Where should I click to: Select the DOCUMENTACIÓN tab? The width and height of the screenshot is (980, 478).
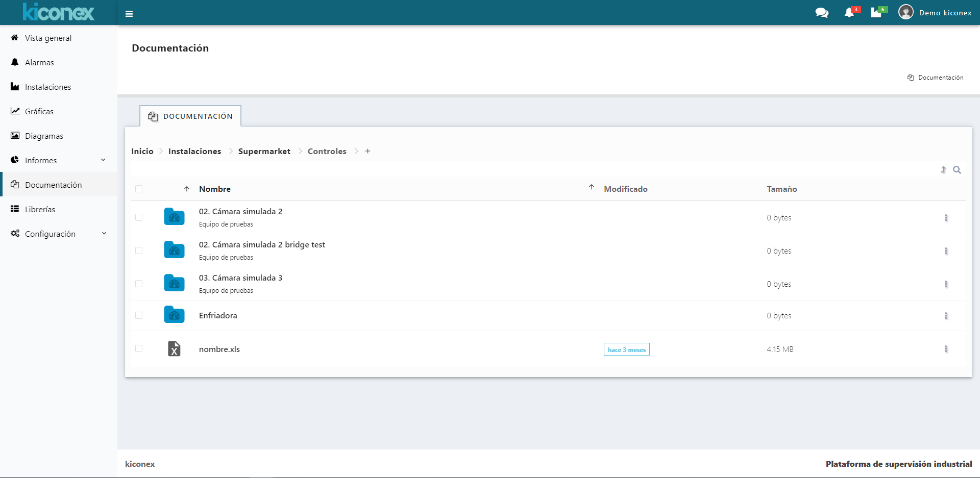coord(190,116)
